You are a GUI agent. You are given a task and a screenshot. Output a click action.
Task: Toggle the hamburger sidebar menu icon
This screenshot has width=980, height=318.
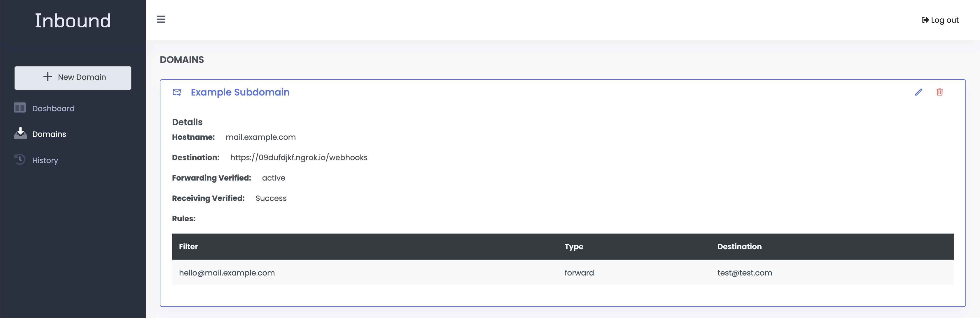point(161,20)
